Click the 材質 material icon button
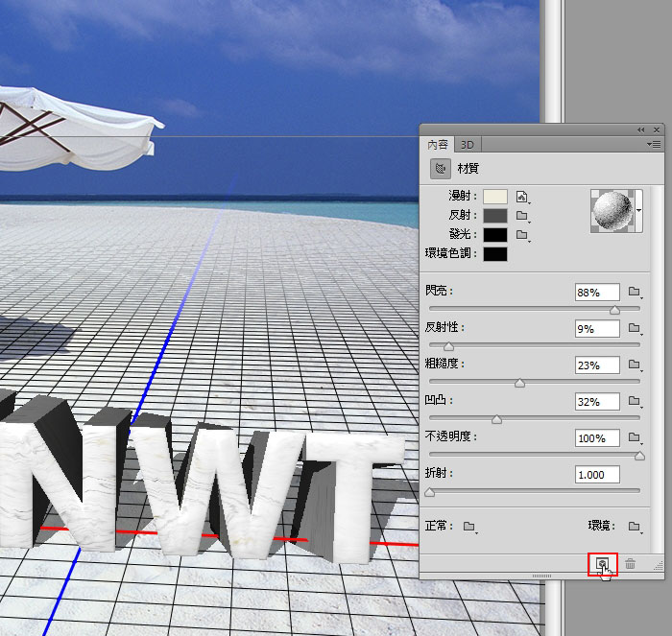 [x=441, y=169]
